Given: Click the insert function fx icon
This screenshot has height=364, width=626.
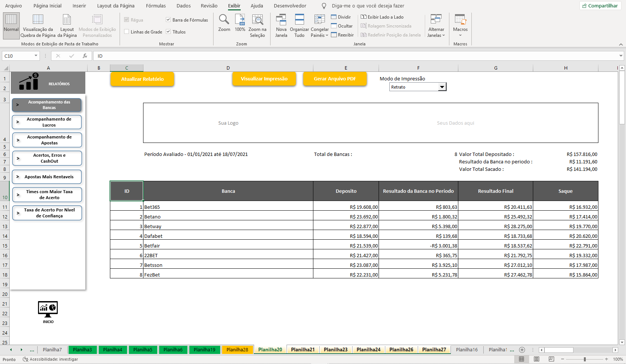Looking at the screenshot, I should tap(85, 56).
